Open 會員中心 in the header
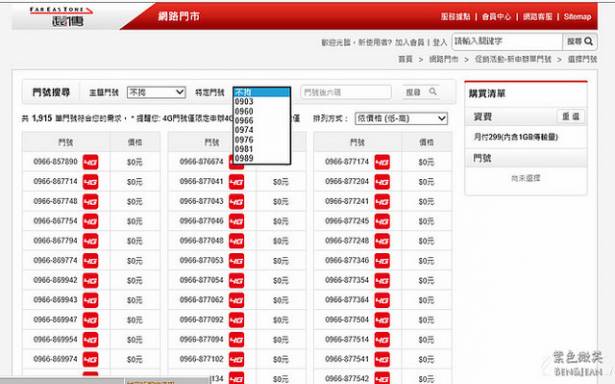The image size is (615, 384). [496, 16]
